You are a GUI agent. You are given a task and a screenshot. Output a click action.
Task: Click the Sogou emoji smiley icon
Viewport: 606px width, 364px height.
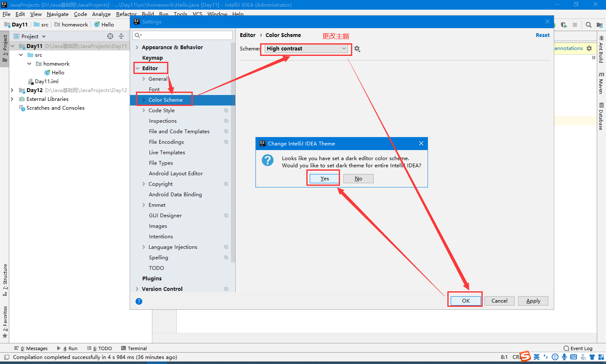point(555,357)
